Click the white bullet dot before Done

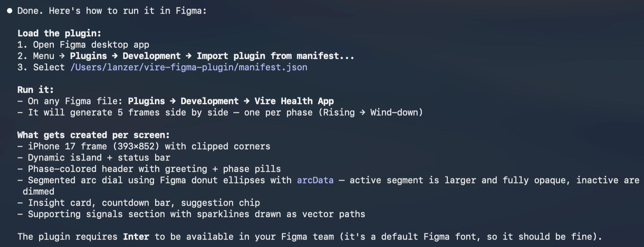[9, 11]
